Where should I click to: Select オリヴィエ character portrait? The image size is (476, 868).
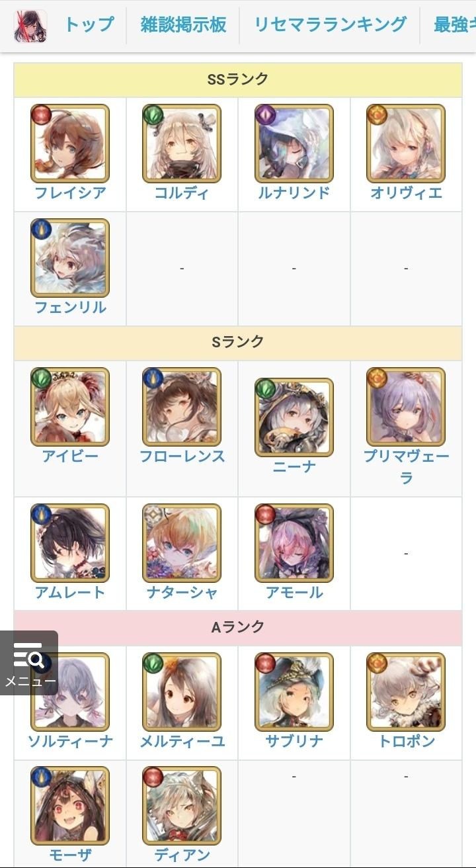coord(406,144)
